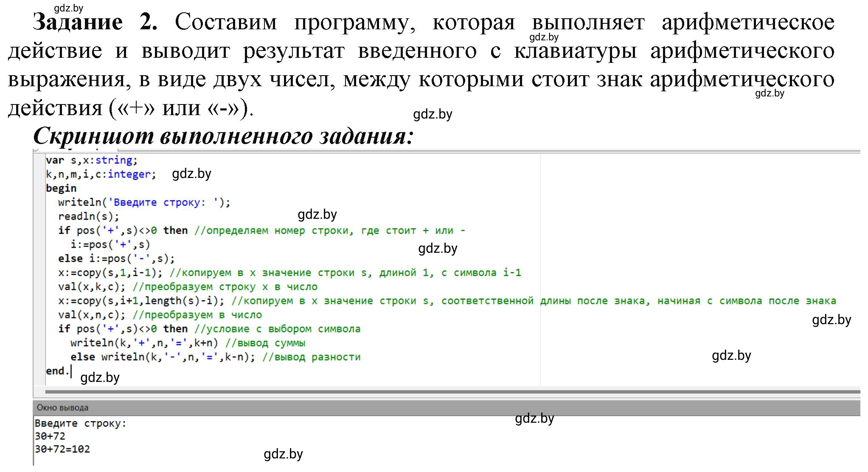Viewport: 868px width, 472px height.
Task: Click the comment '//преобразуем строку x в число'
Action: [225, 286]
